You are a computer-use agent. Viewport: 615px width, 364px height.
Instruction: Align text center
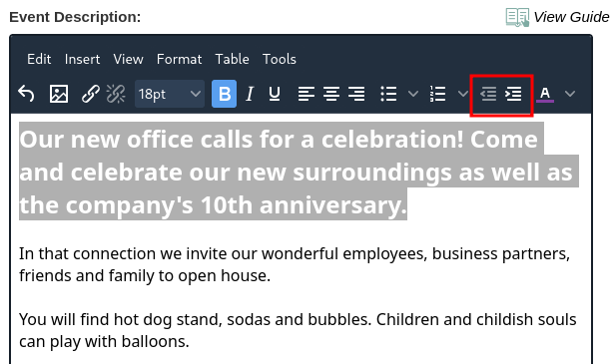331,94
